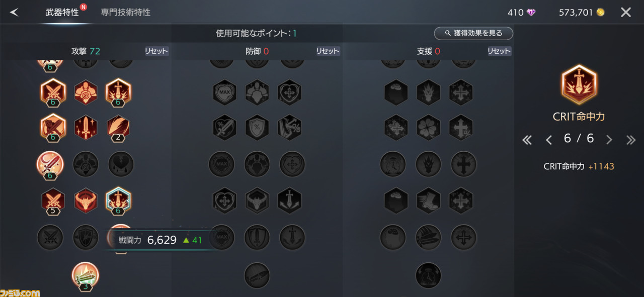The width and height of the screenshot is (644, 297).
Task: Decrease CRIT命中力 level by one
Action: pos(549,140)
